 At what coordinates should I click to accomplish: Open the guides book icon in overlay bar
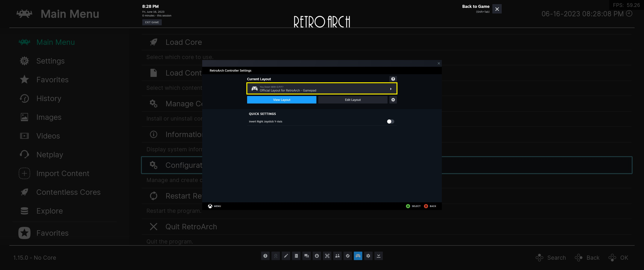296,256
